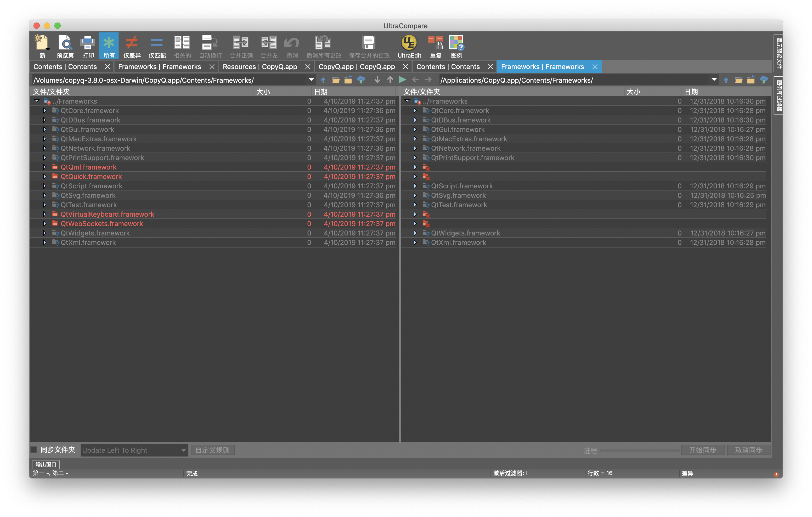Open Find Duplicates (重复) tool
Screen dimensions: 812x517
pyautogui.click(x=435, y=46)
